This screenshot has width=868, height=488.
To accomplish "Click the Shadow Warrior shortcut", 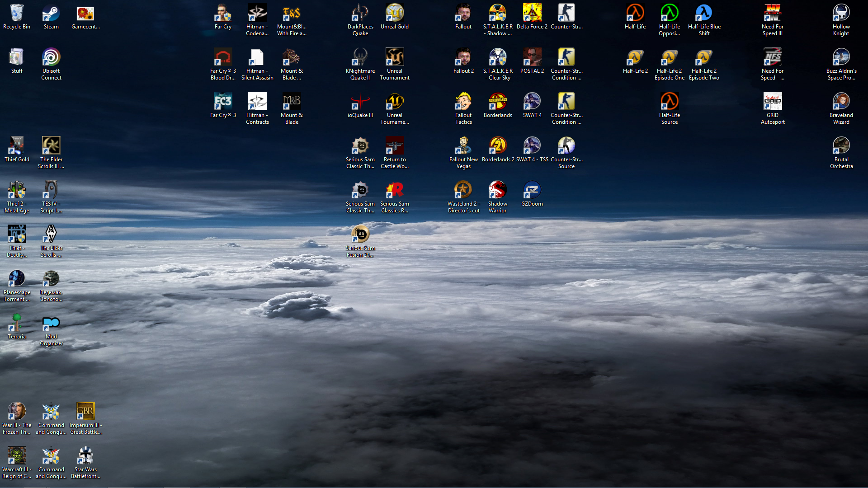I will [498, 190].
